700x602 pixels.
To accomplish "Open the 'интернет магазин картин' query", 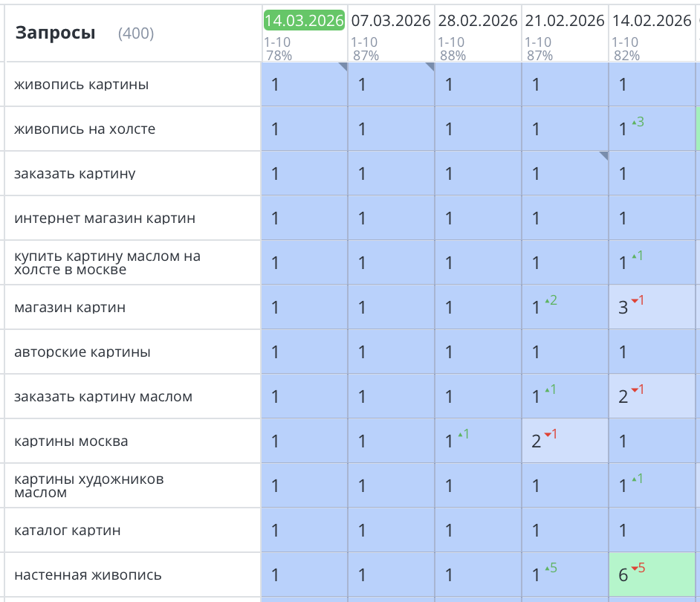I will [105, 219].
